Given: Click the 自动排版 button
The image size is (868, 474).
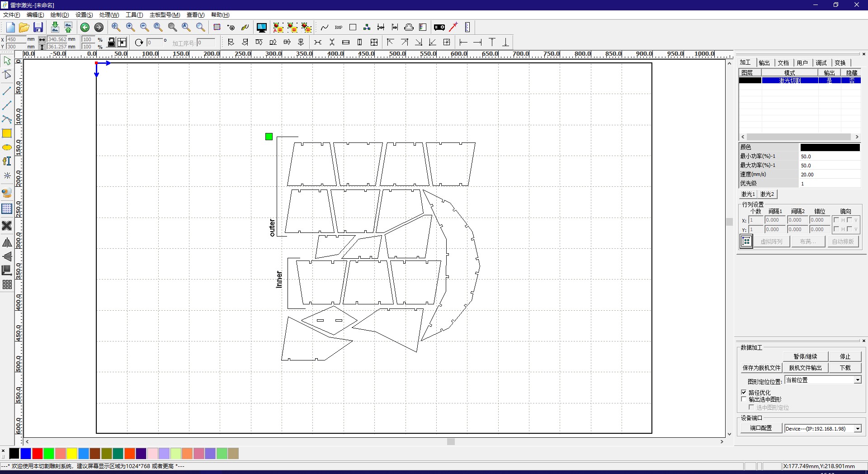Looking at the screenshot, I should pyautogui.click(x=843, y=241).
